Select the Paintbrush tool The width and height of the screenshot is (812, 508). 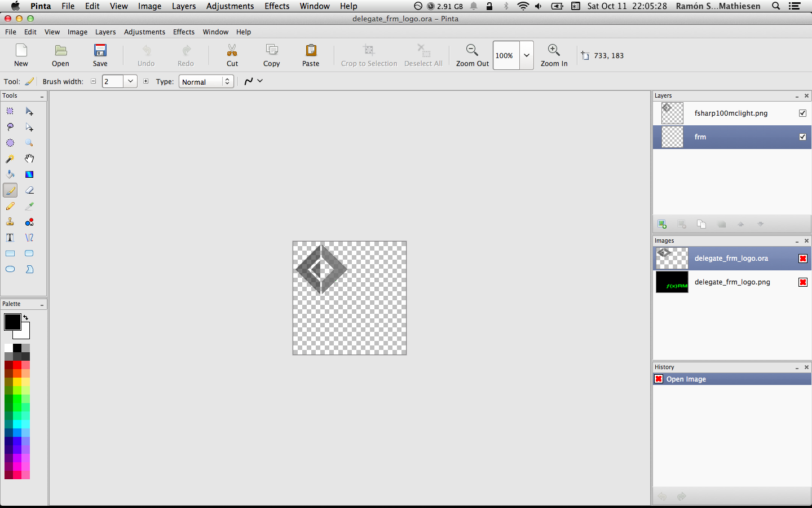pos(10,190)
